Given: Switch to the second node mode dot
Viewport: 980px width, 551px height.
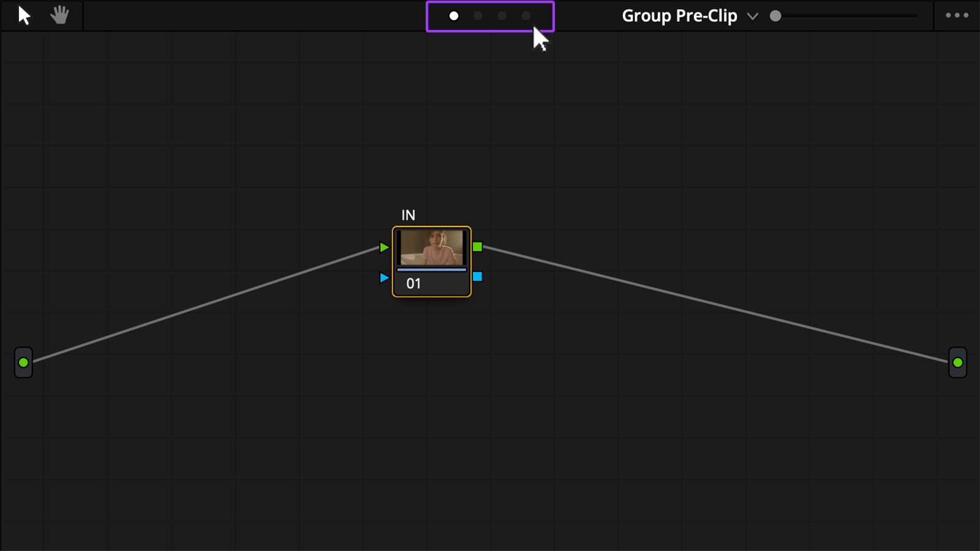Looking at the screenshot, I should click(x=478, y=16).
